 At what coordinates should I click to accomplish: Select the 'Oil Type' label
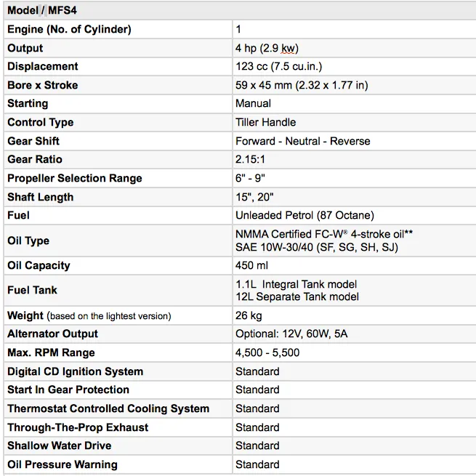[x=28, y=241]
